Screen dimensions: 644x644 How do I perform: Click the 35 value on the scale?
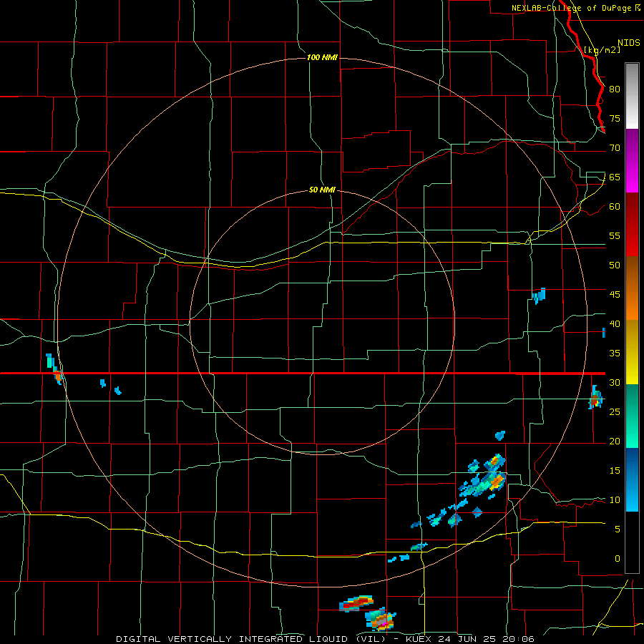click(x=615, y=353)
